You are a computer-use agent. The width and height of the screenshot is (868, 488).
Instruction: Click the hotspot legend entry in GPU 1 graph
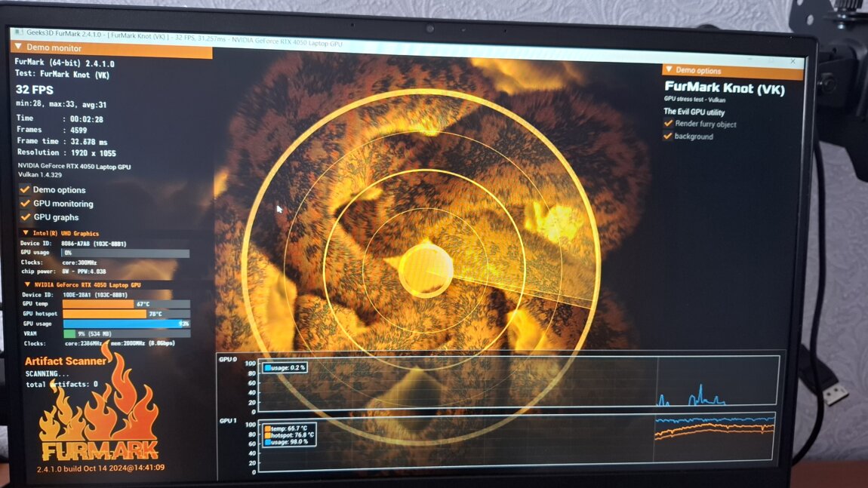[290, 435]
